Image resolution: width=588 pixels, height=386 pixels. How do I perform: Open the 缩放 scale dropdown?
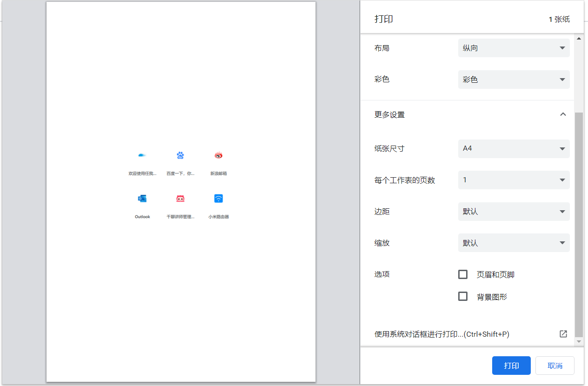[514, 243]
